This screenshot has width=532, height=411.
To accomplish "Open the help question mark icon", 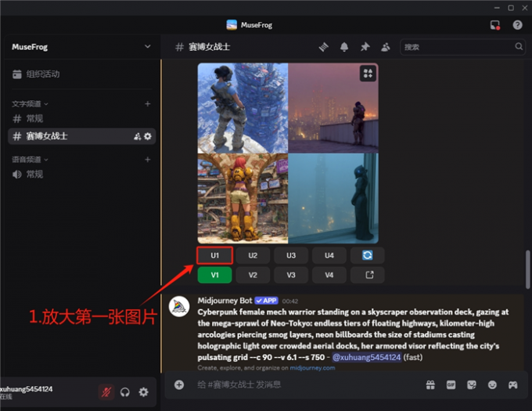I will [517, 25].
